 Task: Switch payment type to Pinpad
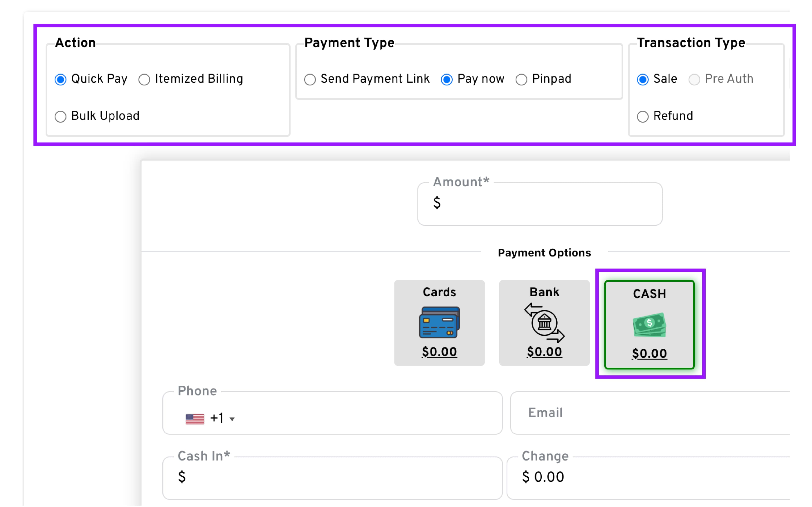[x=521, y=79]
